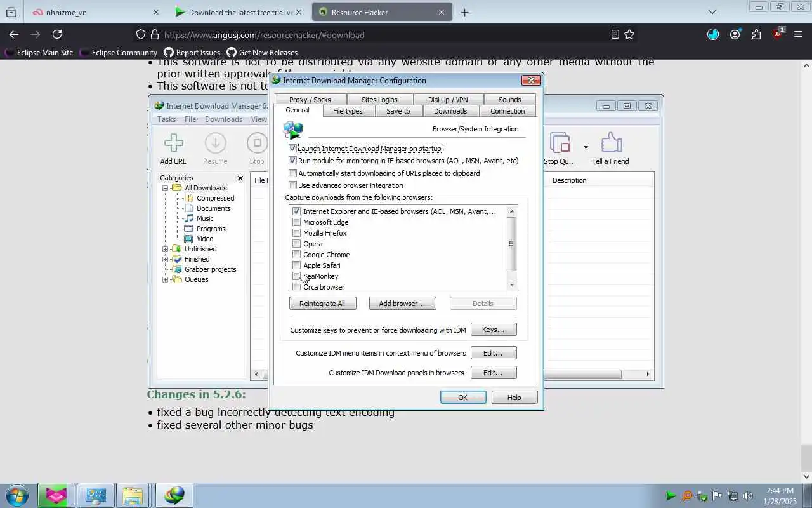Enable Automatically start downloading of URLs in clipboard

292,173
